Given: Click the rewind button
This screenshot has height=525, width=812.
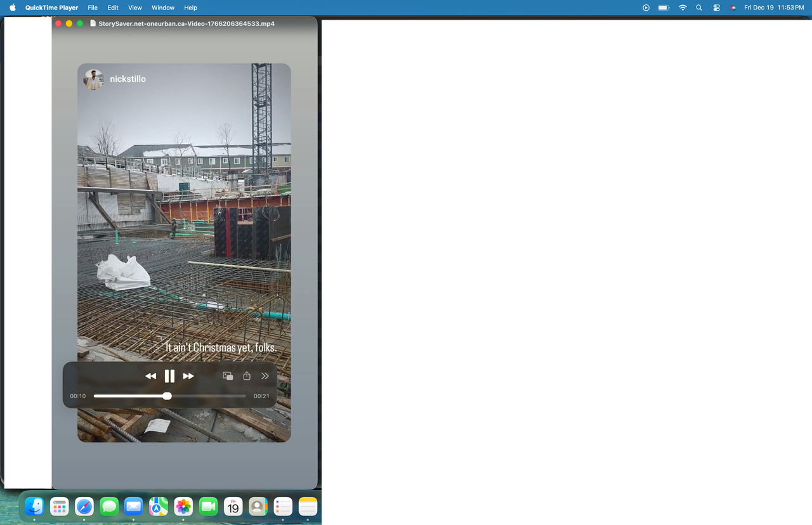Looking at the screenshot, I should pyautogui.click(x=150, y=376).
